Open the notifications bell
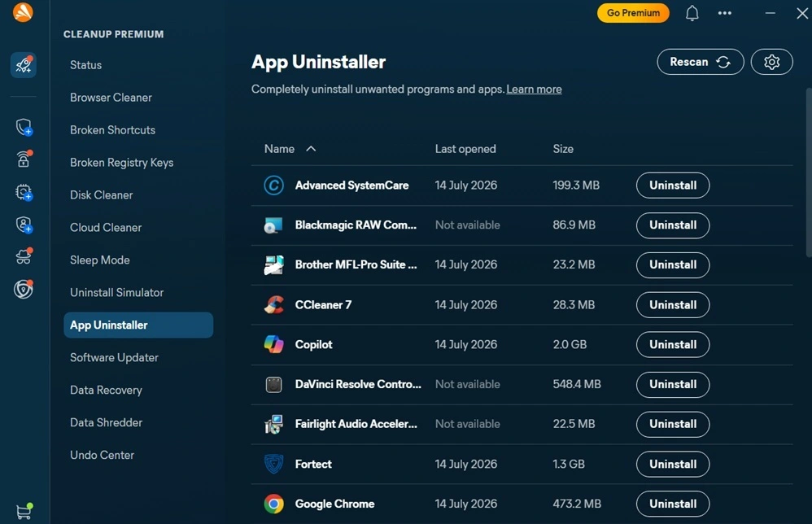The height and width of the screenshot is (524, 812). click(692, 13)
